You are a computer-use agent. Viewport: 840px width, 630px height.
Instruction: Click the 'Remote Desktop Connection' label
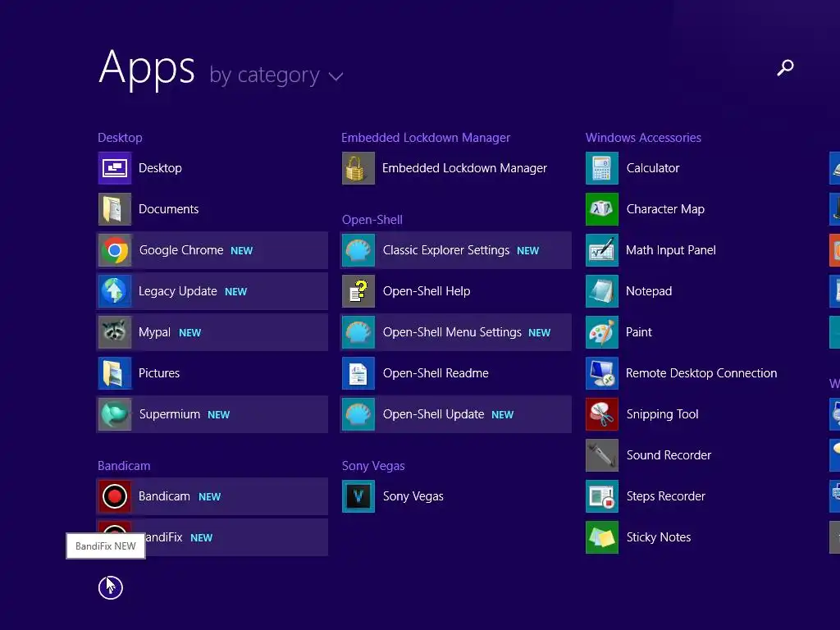click(x=701, y=373)
